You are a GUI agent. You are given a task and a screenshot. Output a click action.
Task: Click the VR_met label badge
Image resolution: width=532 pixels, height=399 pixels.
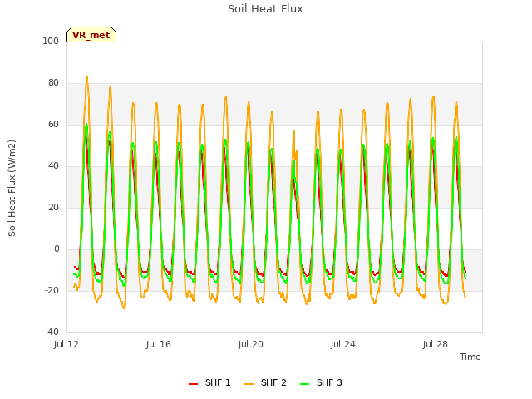[91, 35]
